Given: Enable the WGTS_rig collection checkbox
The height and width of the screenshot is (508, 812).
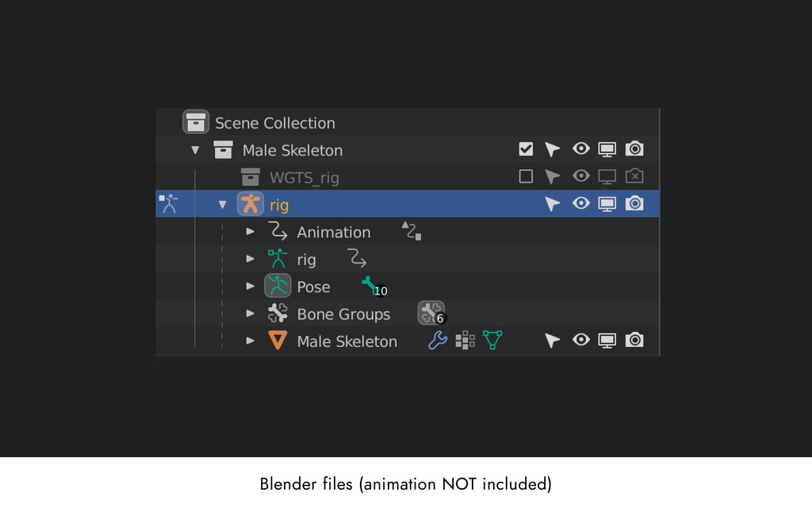Looking at the screenshot, I should pyautogui.click(x=526, y=176).
